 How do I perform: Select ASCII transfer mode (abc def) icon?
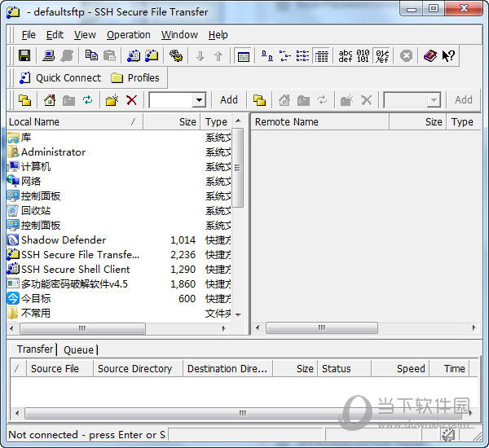coord(346,56)
